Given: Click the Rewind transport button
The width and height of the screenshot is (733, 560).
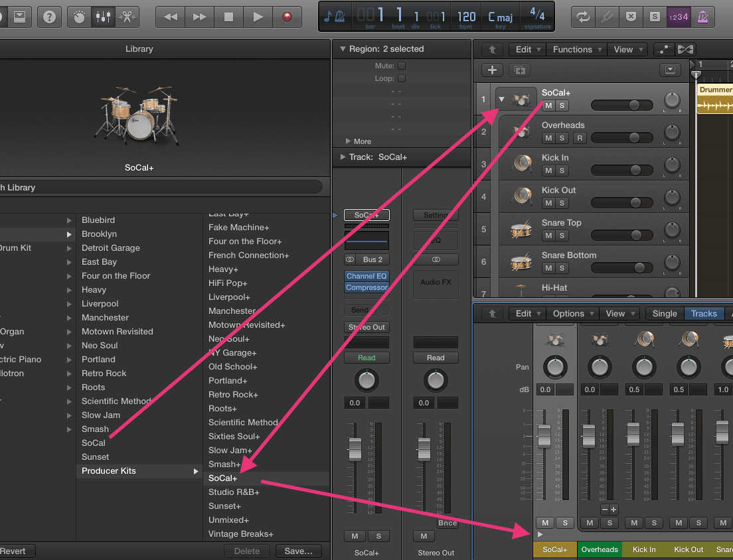Looking at the screenshot, I should pos(170,17).
